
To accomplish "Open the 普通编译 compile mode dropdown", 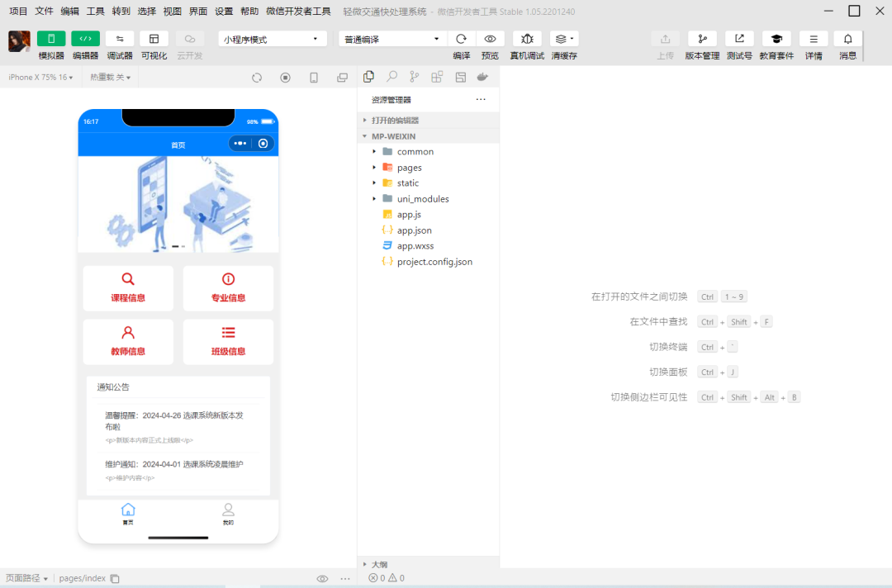I will [392, 38].
